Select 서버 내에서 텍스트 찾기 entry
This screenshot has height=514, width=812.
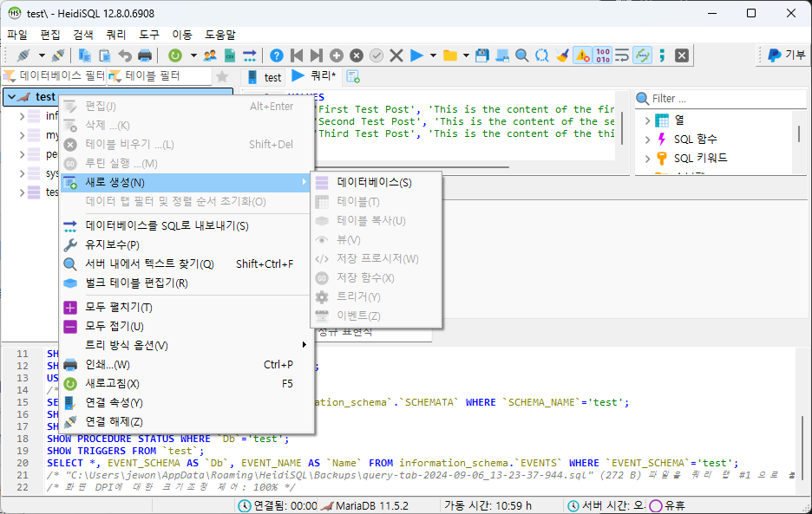pos(187,264)
